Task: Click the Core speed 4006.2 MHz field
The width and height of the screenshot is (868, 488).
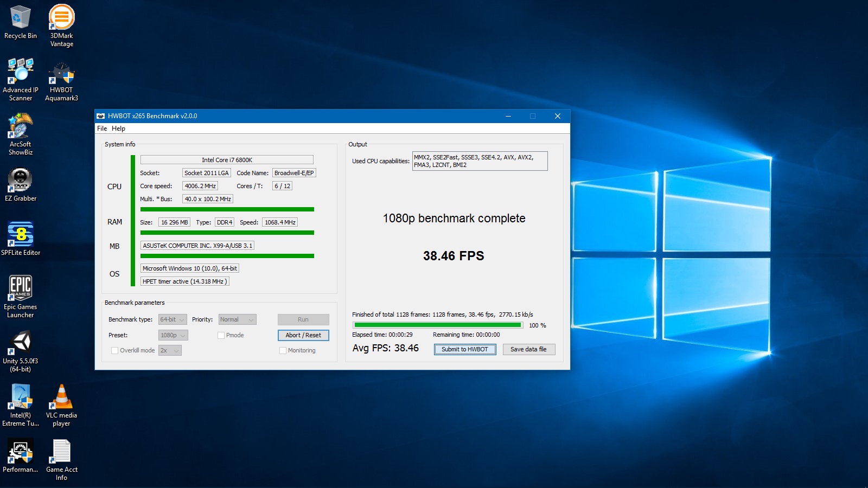Action: tap(200, 186)
